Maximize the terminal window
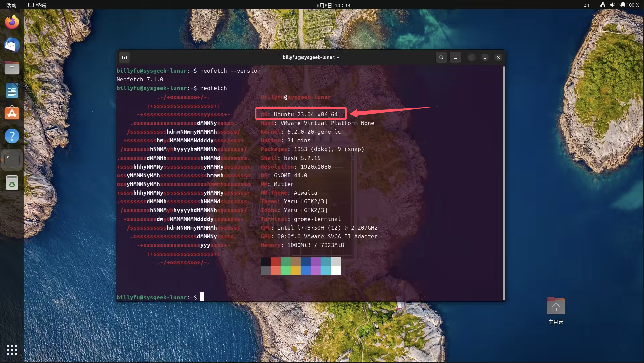 [485, 57]
